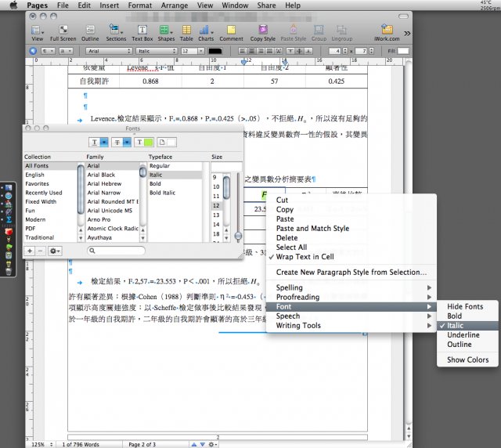Open paragraph style dropdown in format bar
The image size is (501, 448).
tap(49, 51)
